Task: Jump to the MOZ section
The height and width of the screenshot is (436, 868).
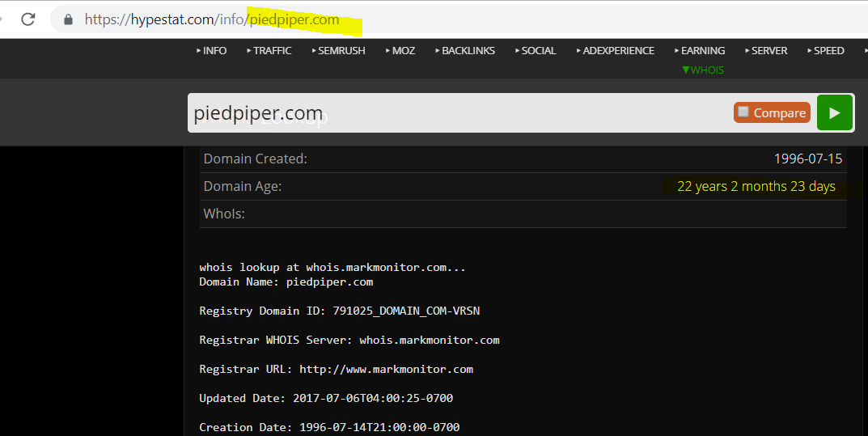Action: tap(400, 50)
